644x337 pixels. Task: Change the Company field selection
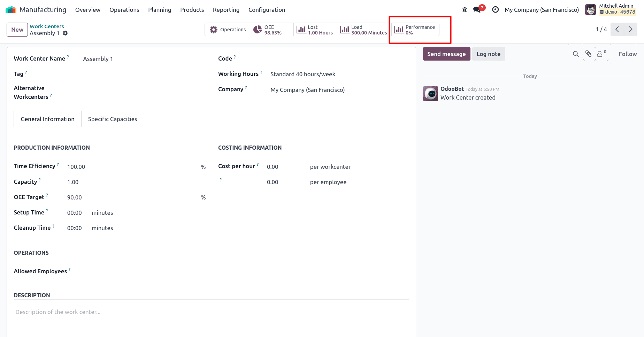(307, 89)
